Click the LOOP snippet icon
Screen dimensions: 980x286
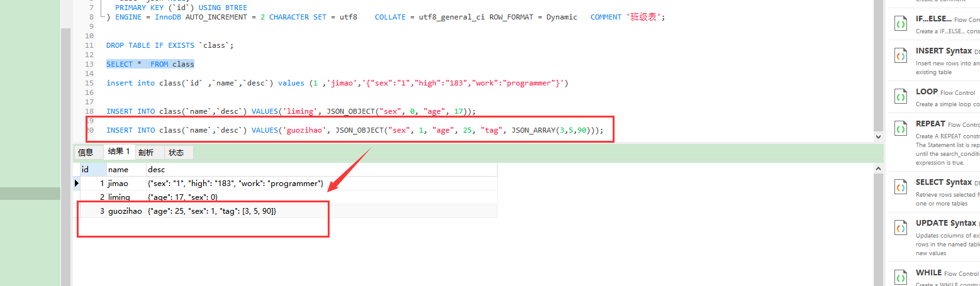point(901,97)
